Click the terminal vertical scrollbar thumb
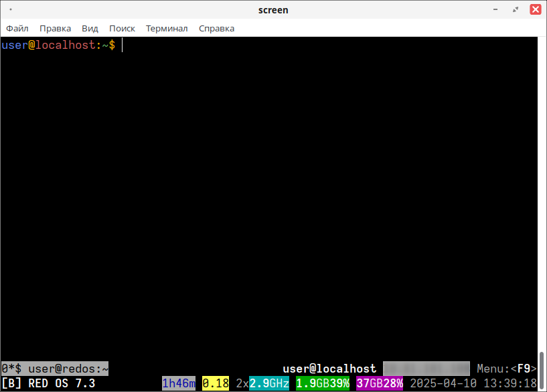This screenshot has width=547, height=392. point(542,371)
